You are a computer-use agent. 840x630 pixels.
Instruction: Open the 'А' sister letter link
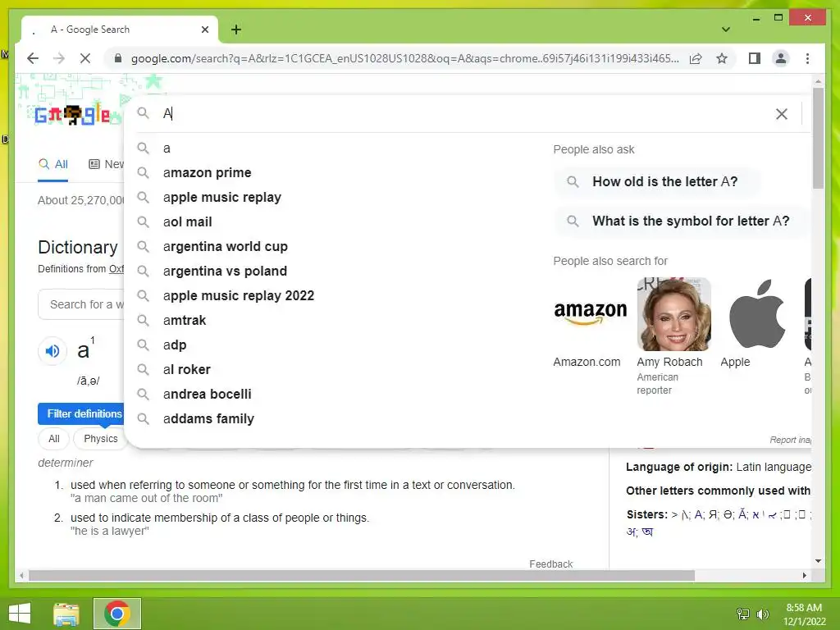(699, 515)
